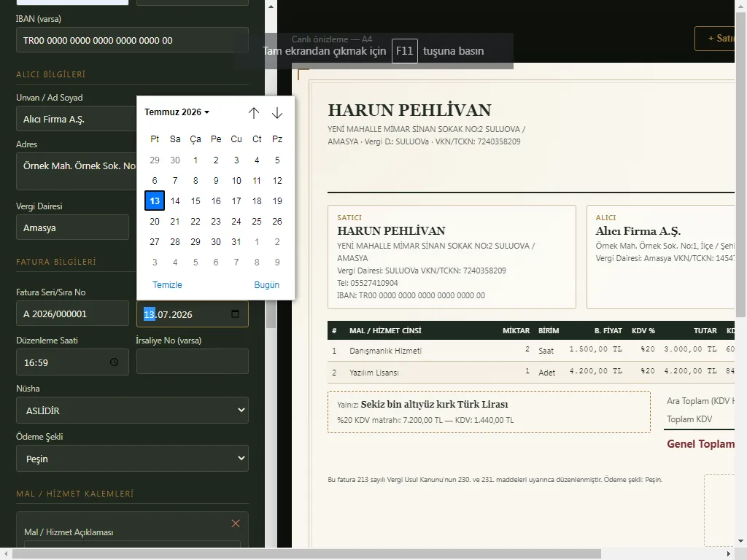Click the next month down arrow

pos(276,113)
